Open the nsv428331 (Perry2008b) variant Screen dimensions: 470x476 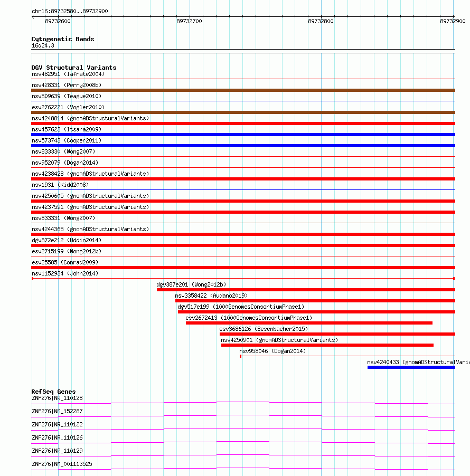(x=67, y=85)
